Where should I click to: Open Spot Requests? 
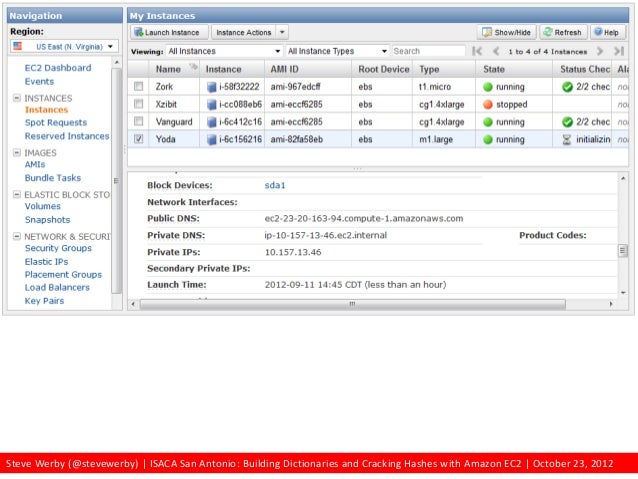pos(56,122)
